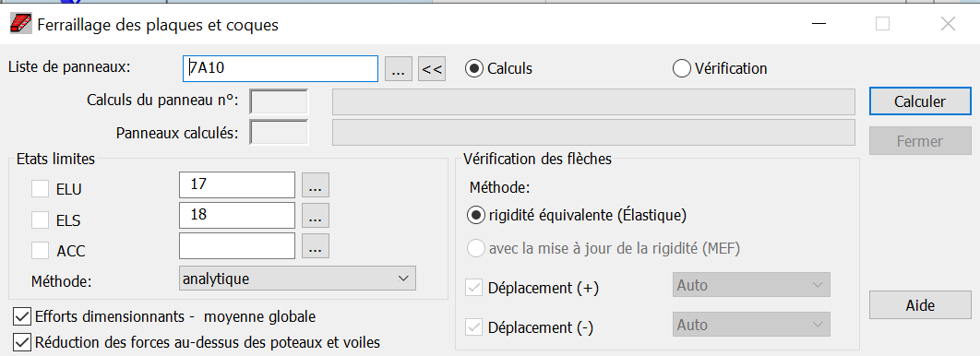
Task: Select the Vérification radio button
Action: 681,68
